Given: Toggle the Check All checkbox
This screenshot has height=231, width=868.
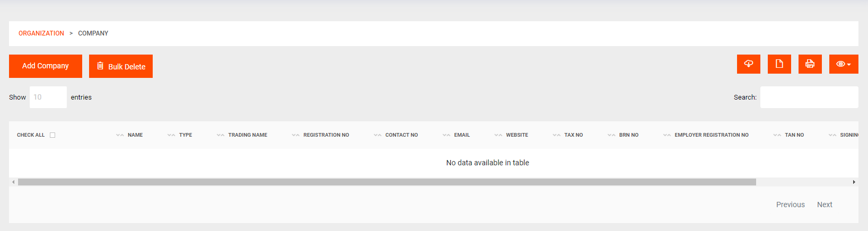Looking at the screenshot, I should [x=52, y=135].
